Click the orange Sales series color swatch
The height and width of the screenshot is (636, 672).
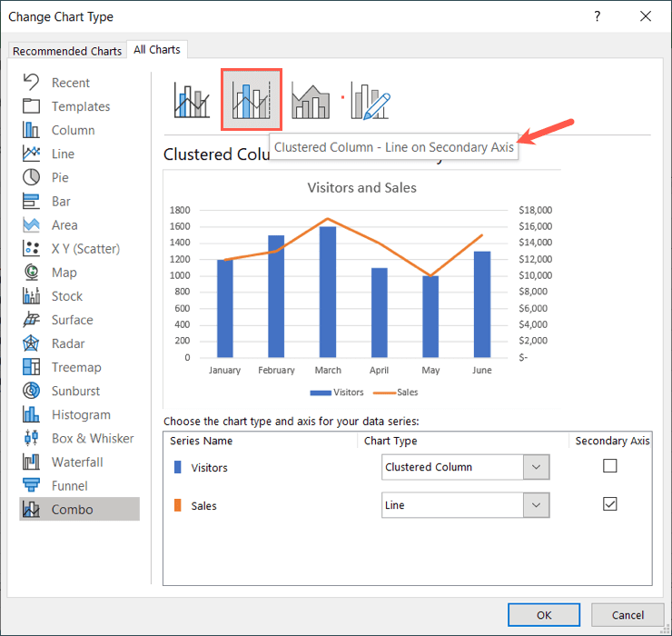click(178, 505)
